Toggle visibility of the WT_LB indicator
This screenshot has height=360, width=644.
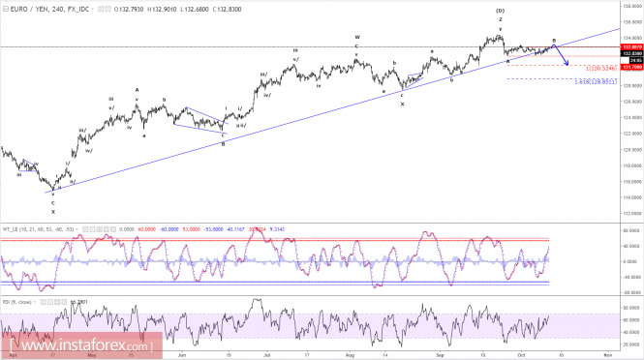pyautogui.click(x=85, y=229)
